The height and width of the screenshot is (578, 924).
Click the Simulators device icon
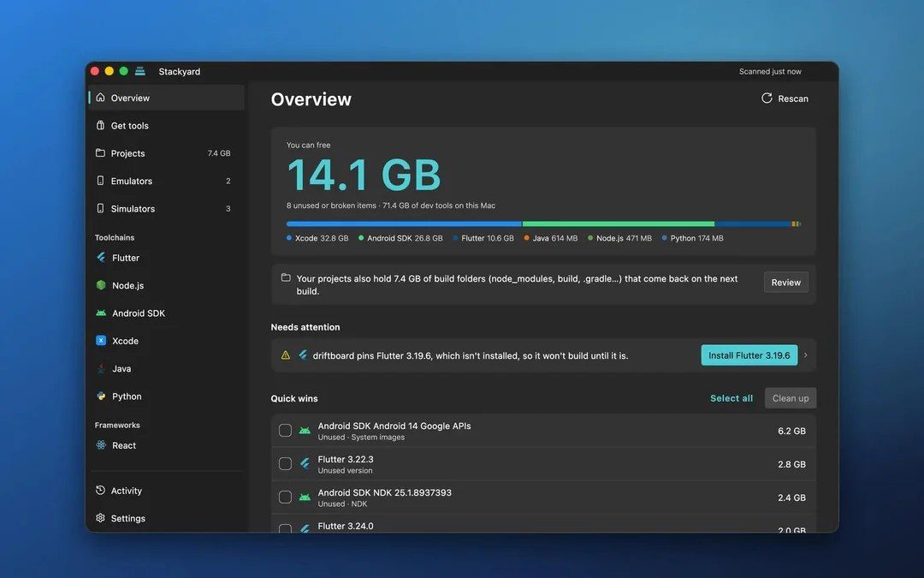(100, 208)
